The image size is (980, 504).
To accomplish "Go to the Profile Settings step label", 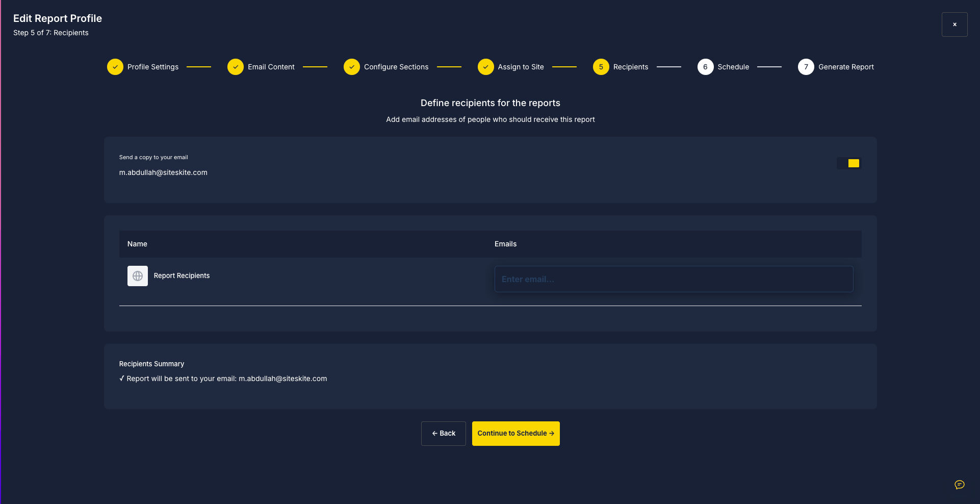I will click(153, 67).
